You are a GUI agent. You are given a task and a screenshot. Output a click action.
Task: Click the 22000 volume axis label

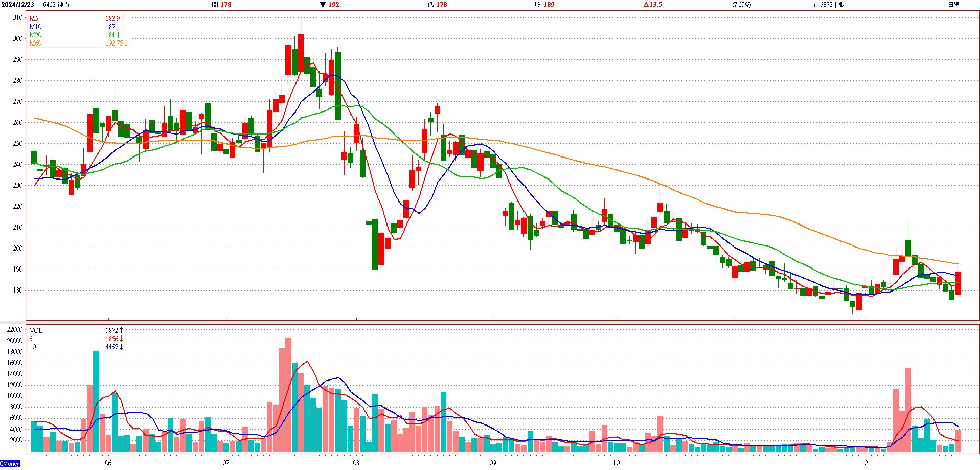click(x=15, y=330)
